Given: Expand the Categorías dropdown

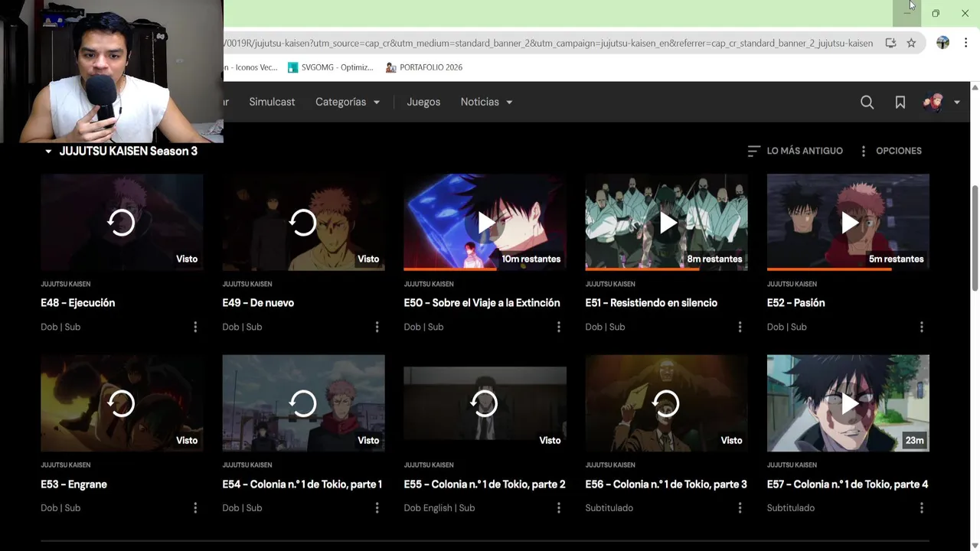Looking at the screenshot, I should [x=348, y=102].
